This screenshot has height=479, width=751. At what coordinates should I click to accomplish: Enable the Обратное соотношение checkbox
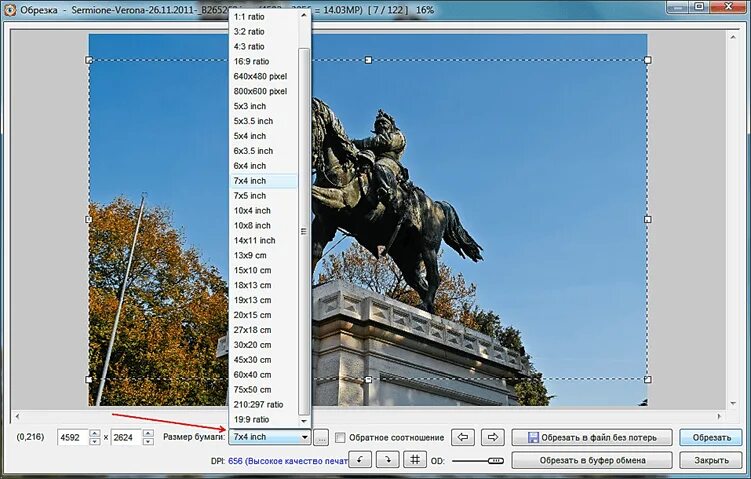pyautogui.click(x=340, y=437)
